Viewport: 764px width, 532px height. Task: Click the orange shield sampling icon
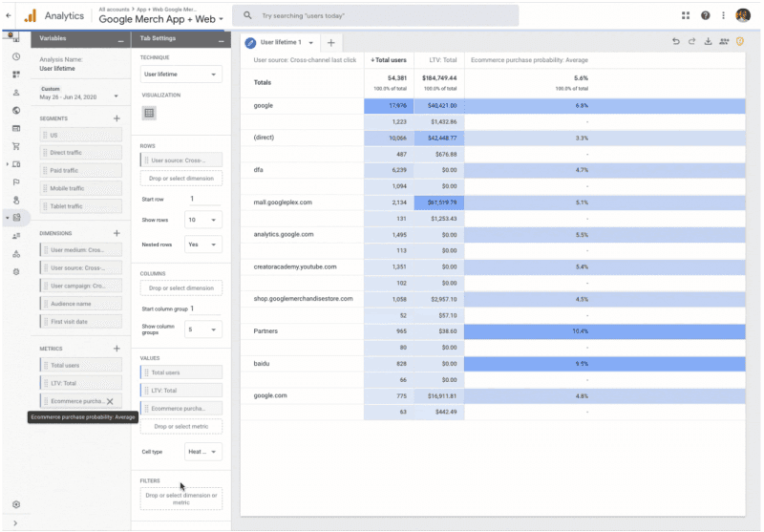coord(740,41)
